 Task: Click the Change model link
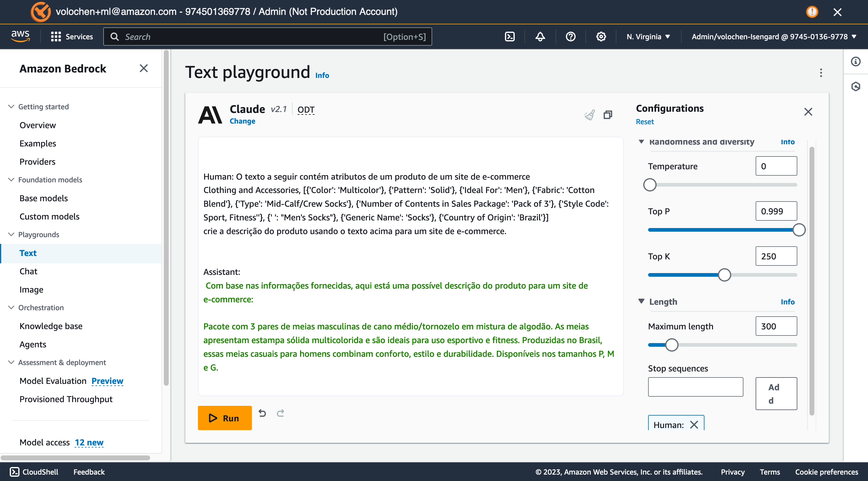tap(242, 121)
